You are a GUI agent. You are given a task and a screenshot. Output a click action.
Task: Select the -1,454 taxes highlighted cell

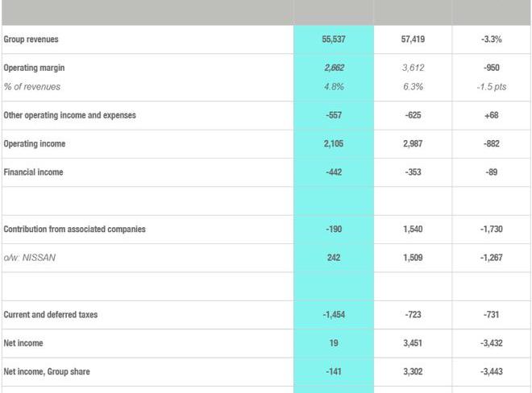[334, 315]
